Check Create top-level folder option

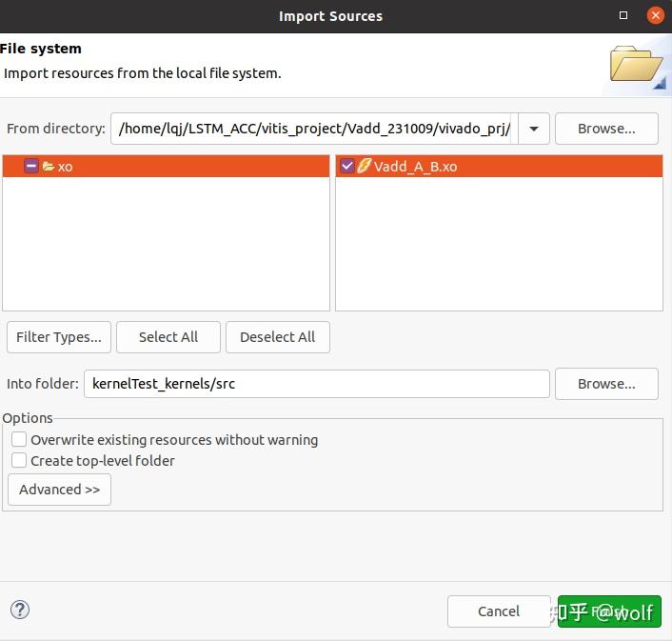pos(19,461)
